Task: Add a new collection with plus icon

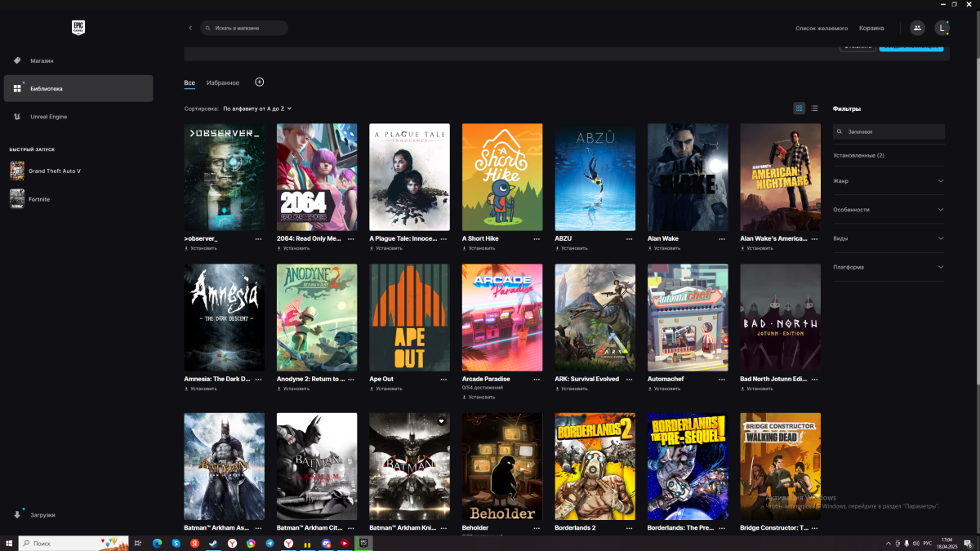Action: click(x=260, y=82)
